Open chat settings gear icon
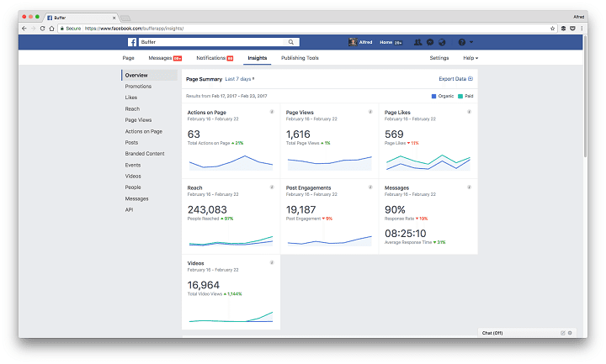606x364 pixels. coord(570,333)
